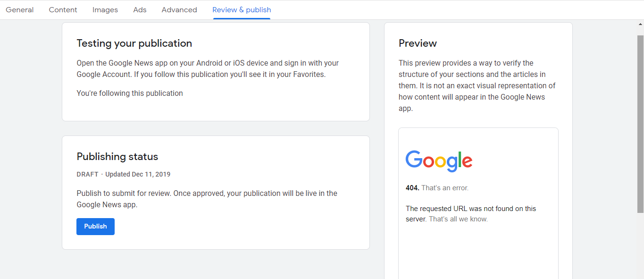Click the Google logo in the preview
This screenshot has width=644, height=279.
[x=439, y=161]
